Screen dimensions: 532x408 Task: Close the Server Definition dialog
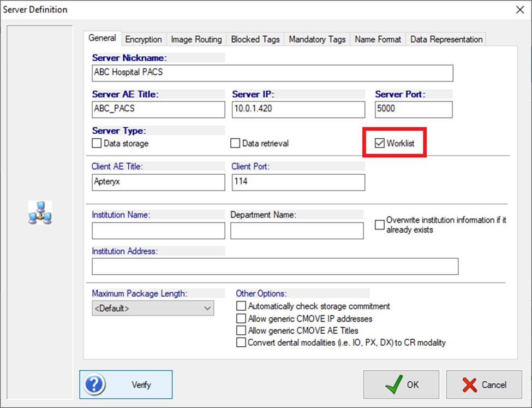(520, 9)
